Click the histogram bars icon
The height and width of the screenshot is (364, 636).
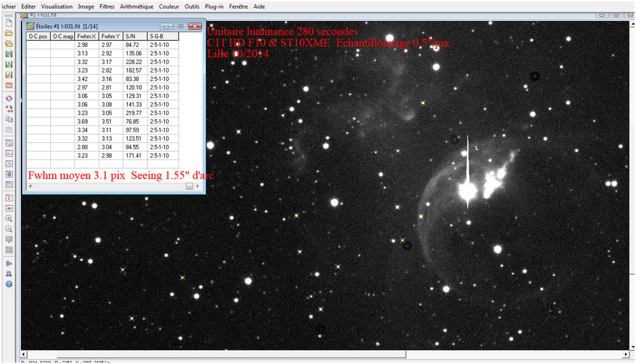(9, 154)
